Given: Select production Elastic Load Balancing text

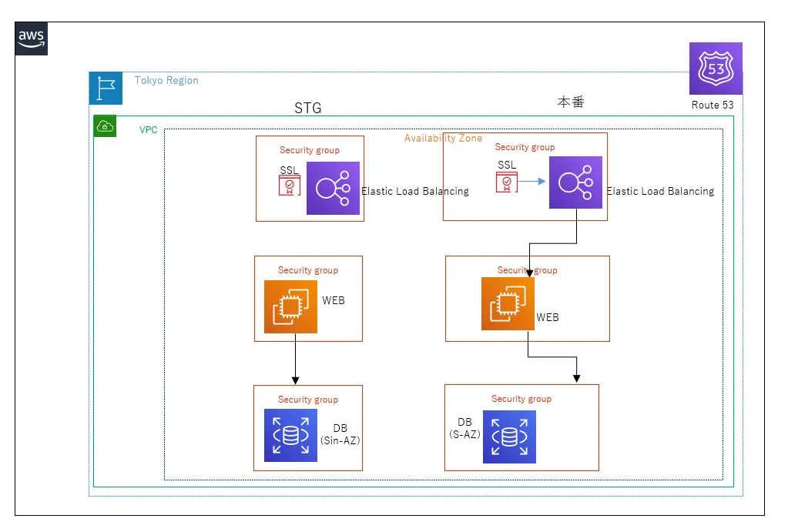Looking at the screenshot, I should coord(660,192).
